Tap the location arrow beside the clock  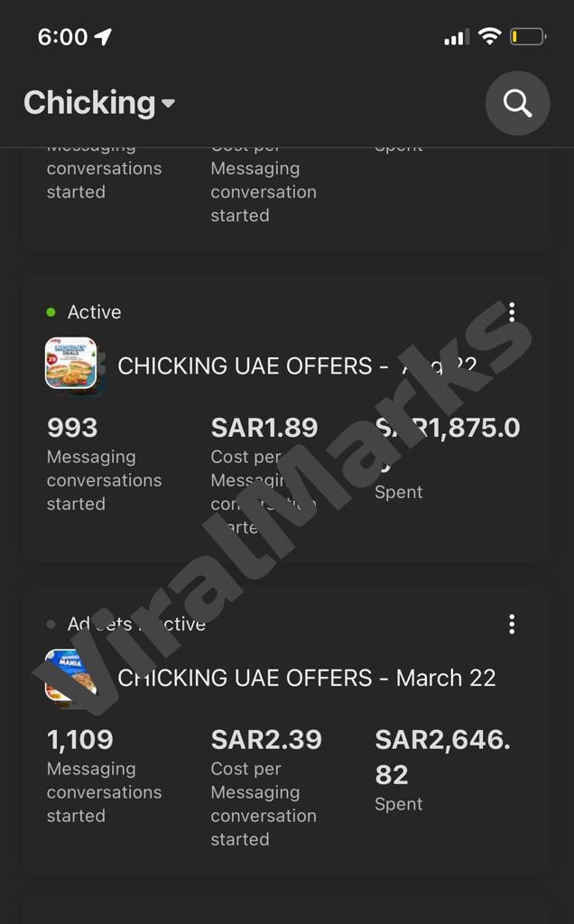(x=103, y=37)
